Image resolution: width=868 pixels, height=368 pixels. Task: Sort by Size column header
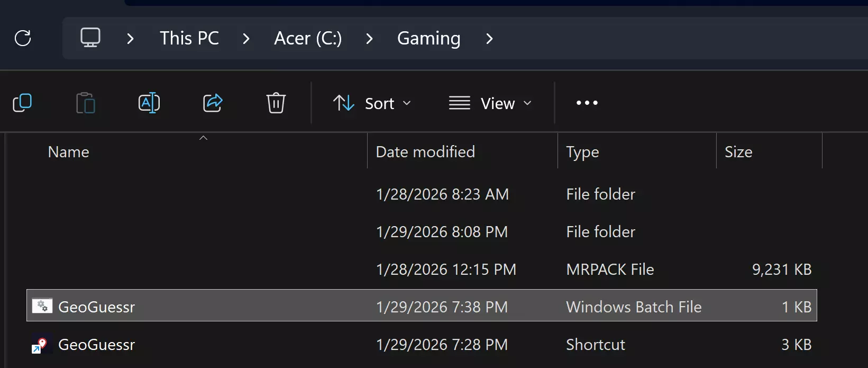pyautogui.click(x=738, y=152)
